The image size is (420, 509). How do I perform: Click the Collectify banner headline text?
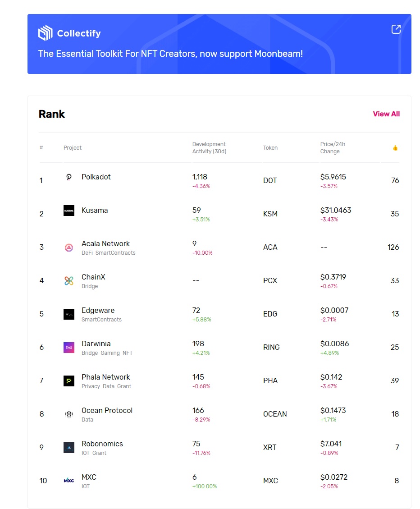[x=170, y=54]
